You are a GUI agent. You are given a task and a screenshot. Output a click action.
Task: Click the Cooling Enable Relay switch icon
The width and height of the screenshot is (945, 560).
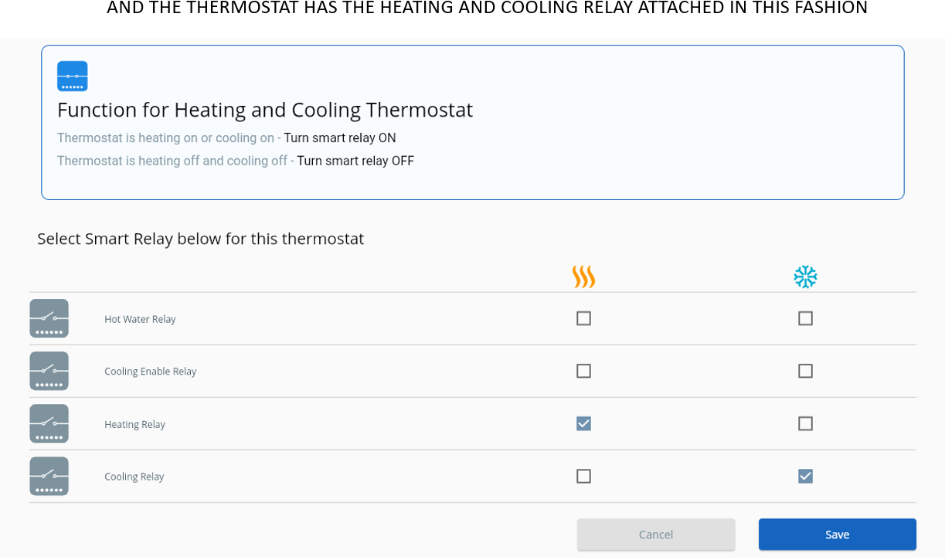(49, 371)
